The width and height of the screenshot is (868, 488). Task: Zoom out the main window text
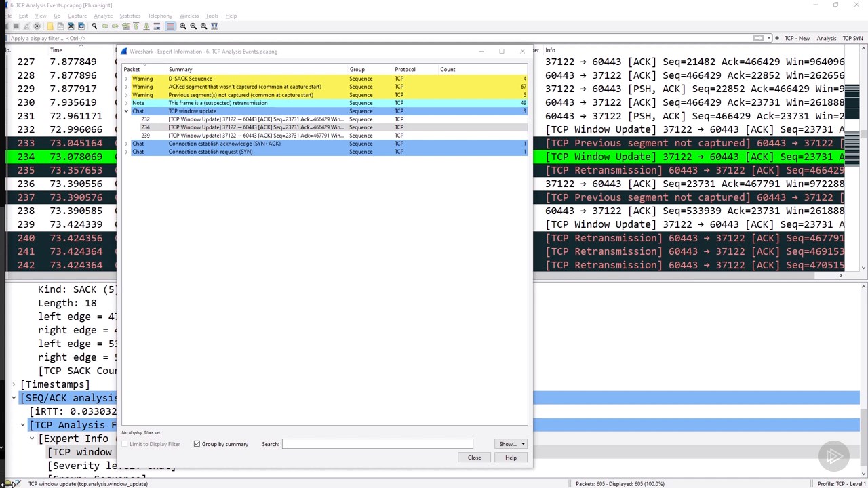click(193, 26)
